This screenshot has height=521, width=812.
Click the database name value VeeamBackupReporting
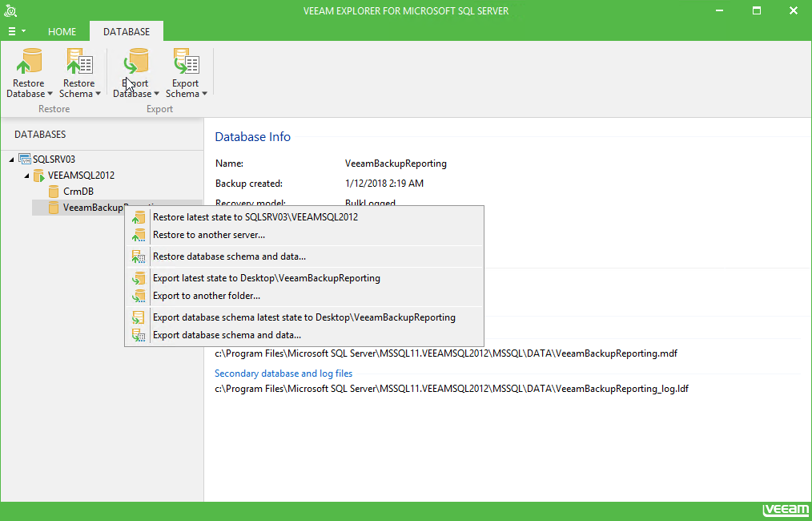(396, 164)
